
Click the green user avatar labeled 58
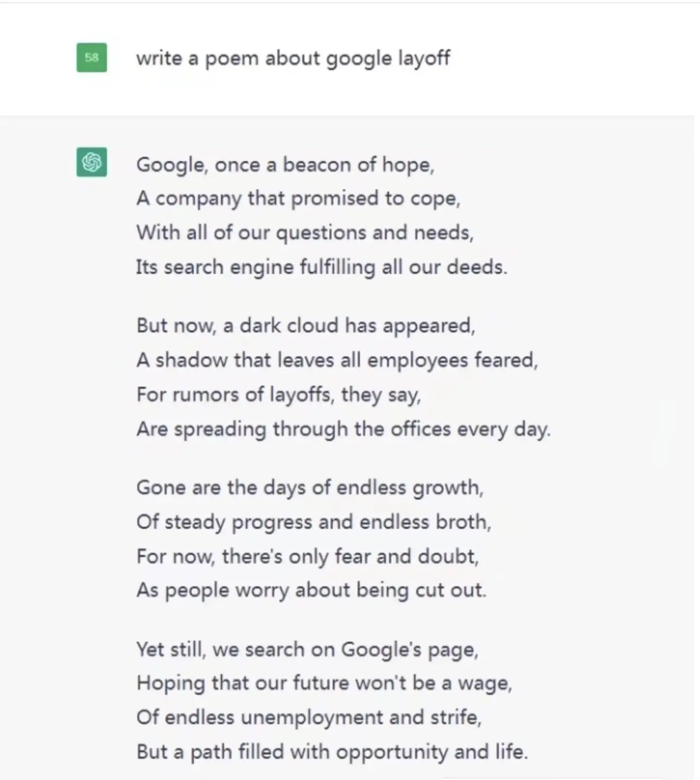(x=92, y=57)
